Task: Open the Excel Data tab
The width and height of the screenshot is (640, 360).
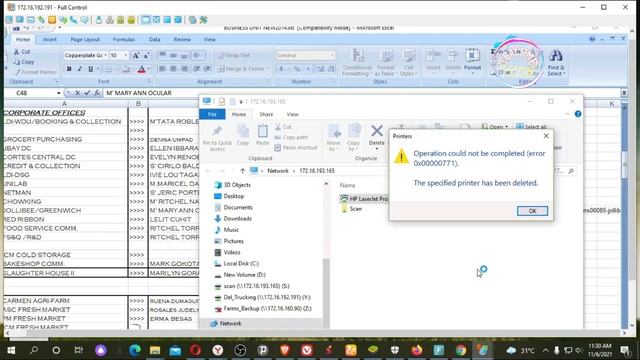Action: point(154,40)
